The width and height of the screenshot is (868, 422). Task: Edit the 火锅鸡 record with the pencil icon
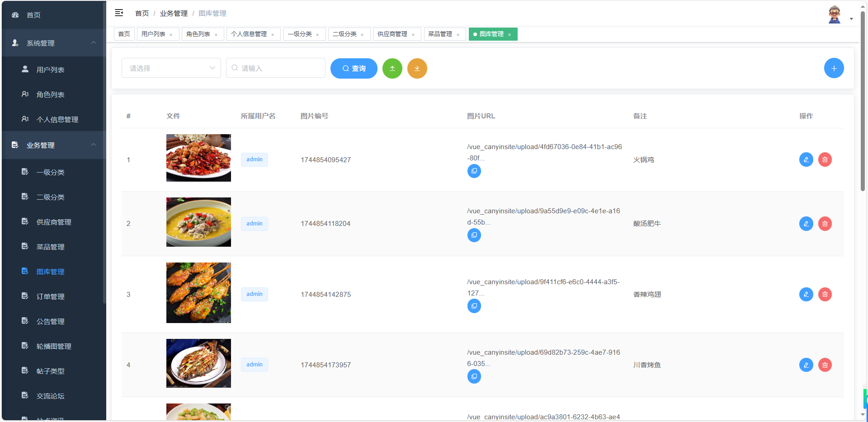pyautogui.click(x=806, y=159)
